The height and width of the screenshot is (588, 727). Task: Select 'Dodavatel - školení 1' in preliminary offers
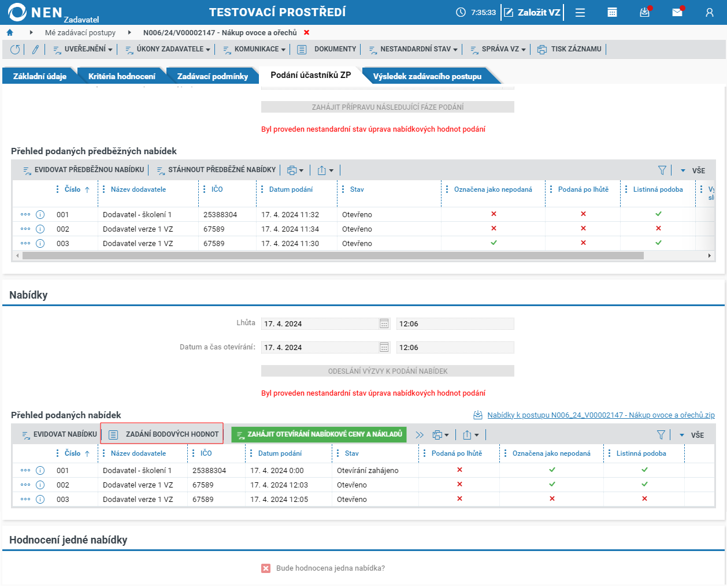(x=137, y=214)
